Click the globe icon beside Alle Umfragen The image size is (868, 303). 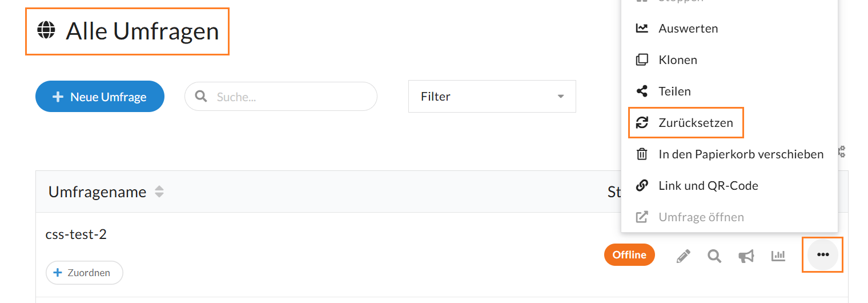point(46,30)
